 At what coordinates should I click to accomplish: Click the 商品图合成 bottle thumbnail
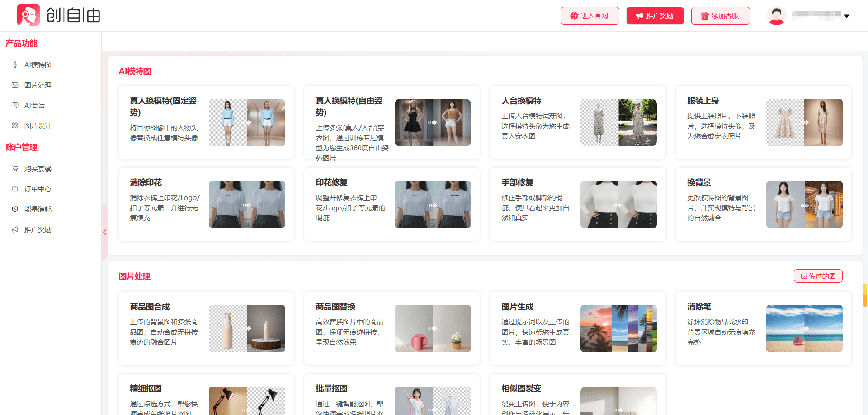(x=247, y=328)
